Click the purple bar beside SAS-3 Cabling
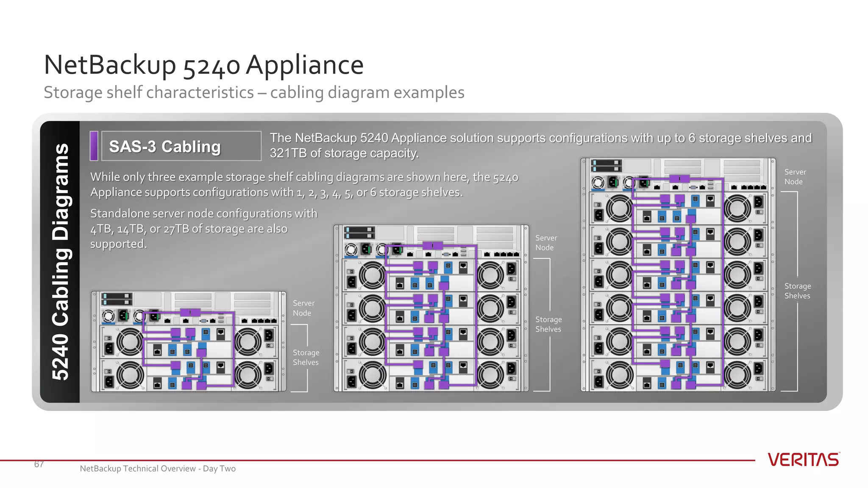The image size is (868, 488). coord(94,146)
